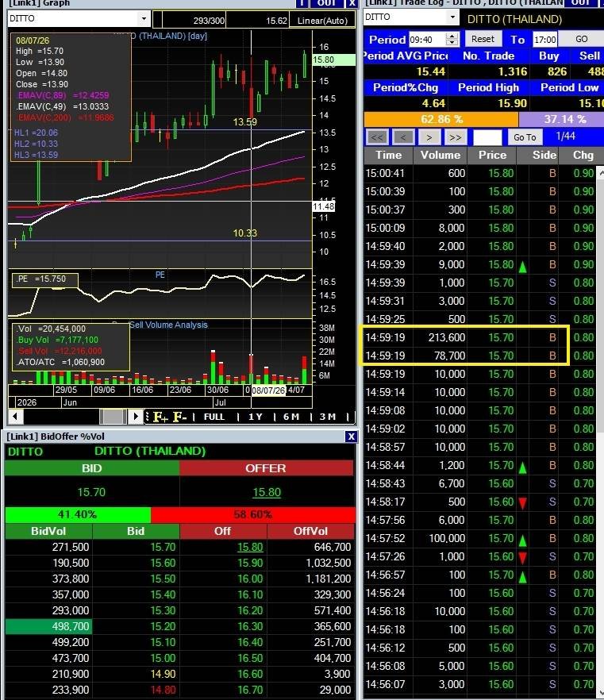Click last page >> button in Trade Log
Viewport: 604px width, 700px height.
(456, 137)
